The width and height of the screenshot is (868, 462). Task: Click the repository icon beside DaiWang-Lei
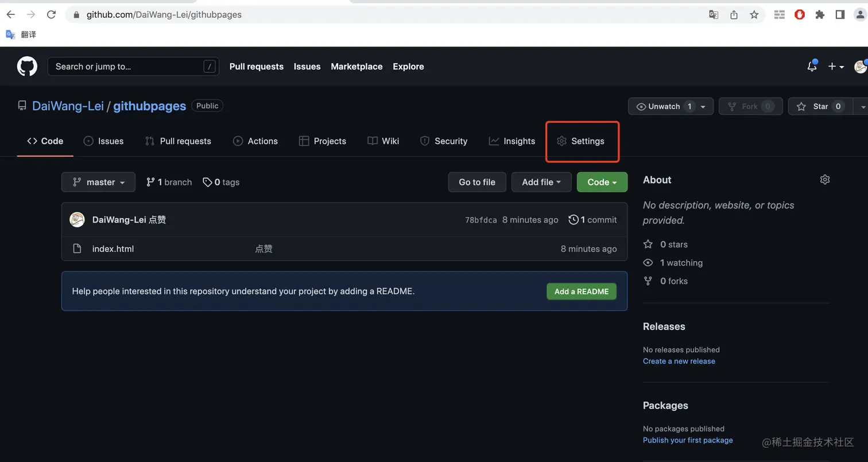click(22, 106)
